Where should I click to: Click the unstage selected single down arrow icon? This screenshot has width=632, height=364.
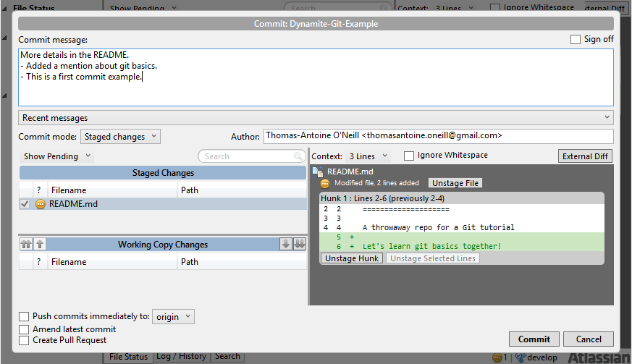286,244
